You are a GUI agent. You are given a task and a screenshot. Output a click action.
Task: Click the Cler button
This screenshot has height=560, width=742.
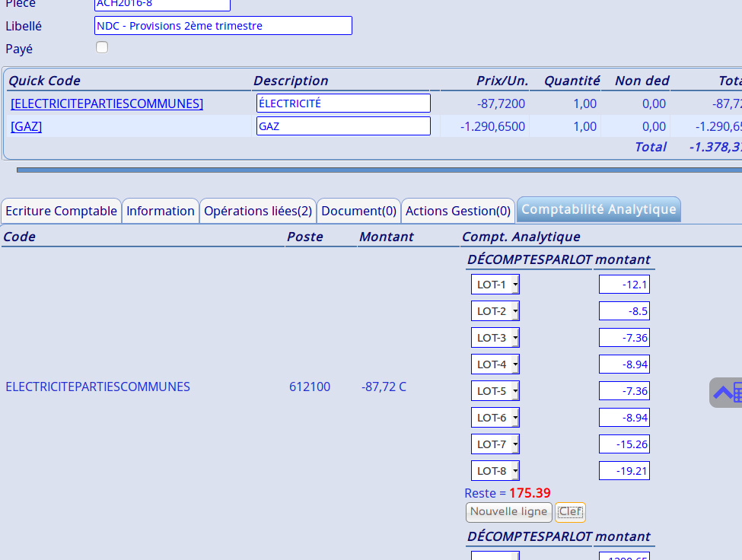click(570, 512)
